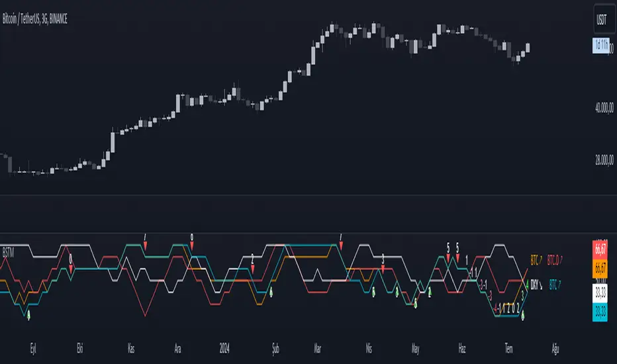Click the red sell arrow marked 3
Image resolution: width=617 pixels, height=364 pixels.
(383, 269)
